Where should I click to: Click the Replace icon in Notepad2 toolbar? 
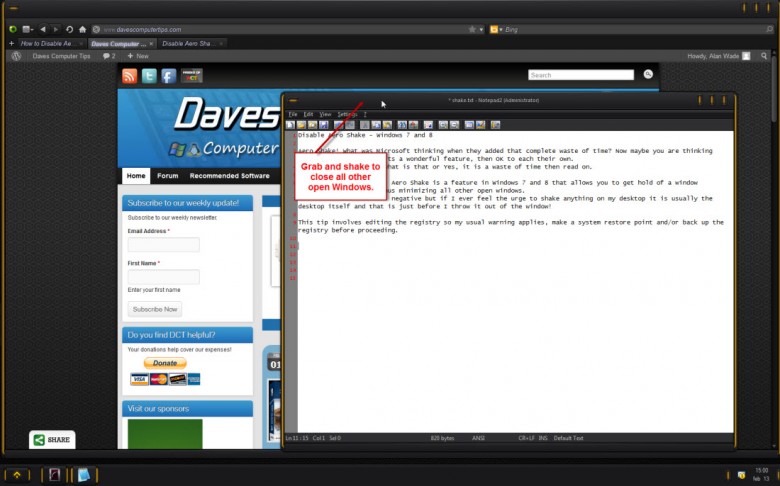[413, 125]
